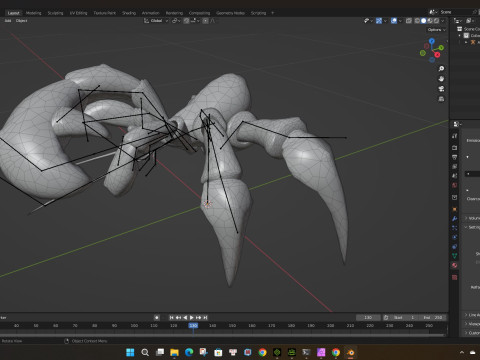Jump to first frame in timeline
This screenshot has width=480, height=360.
coord(171,318)
